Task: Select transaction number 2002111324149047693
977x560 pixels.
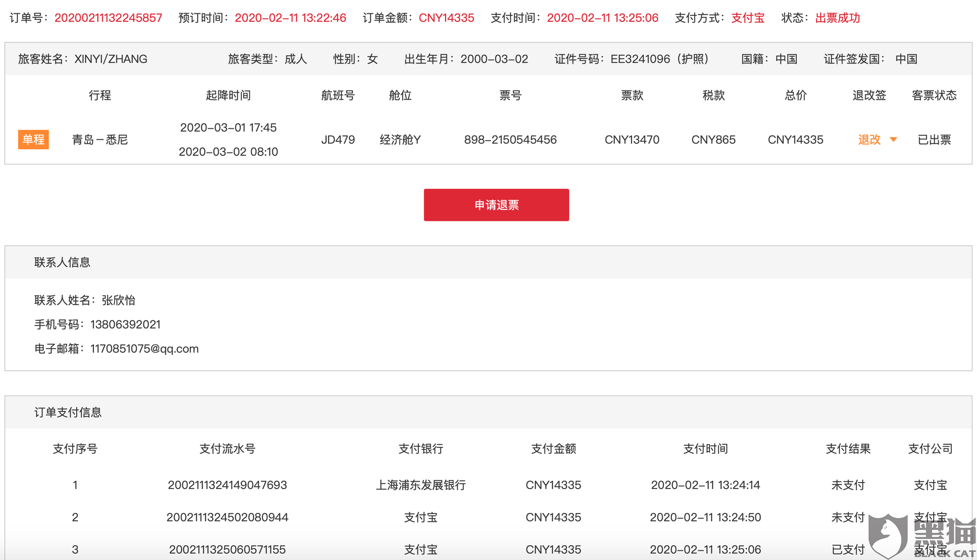Action: 228,485
